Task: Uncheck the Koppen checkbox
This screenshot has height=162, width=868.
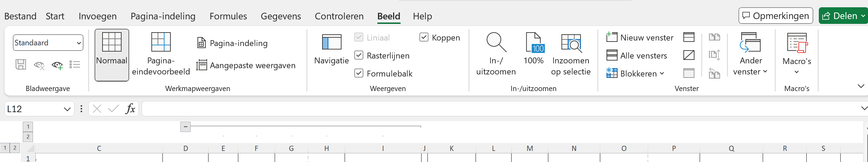Action: (424, 37)
